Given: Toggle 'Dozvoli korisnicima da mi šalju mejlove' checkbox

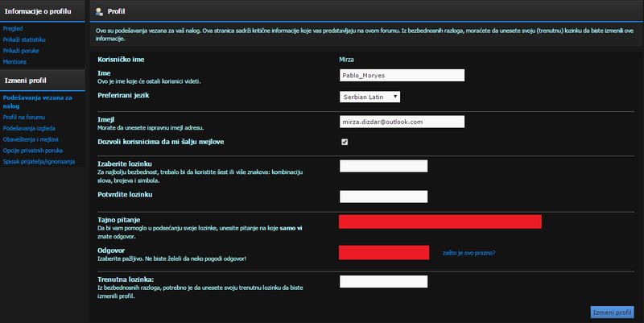Looking at the screenshot, I should [x=345, y=142].
